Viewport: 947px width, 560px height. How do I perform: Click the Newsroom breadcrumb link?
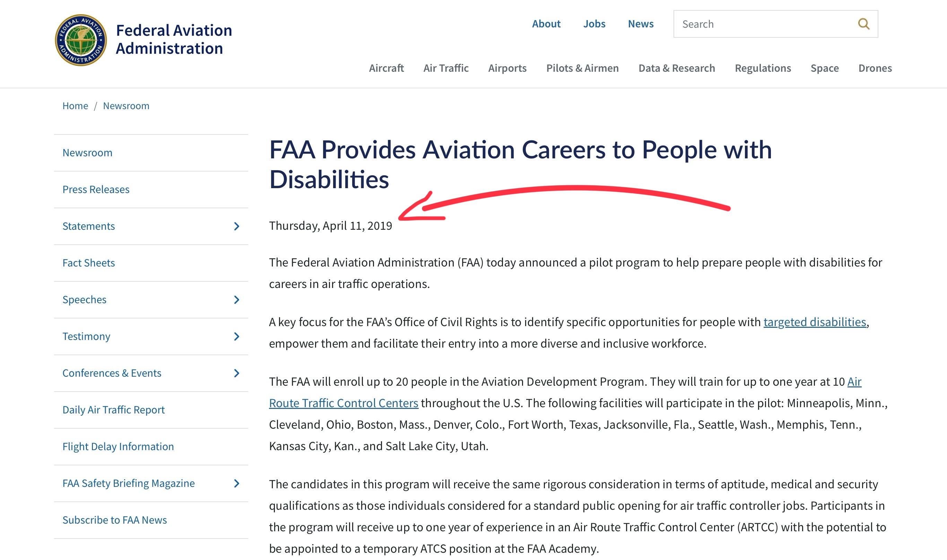(126, 106)
